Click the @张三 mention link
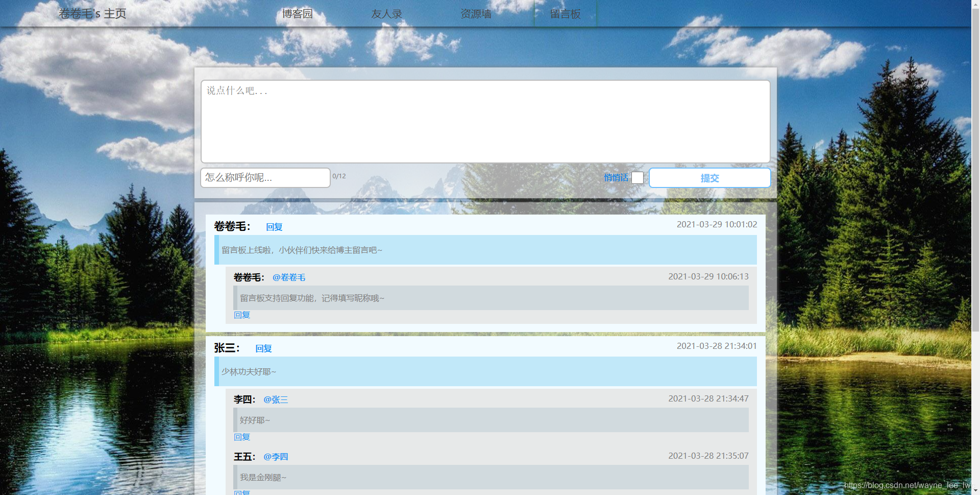The image size is (980, 495). [x=276, y=399]
